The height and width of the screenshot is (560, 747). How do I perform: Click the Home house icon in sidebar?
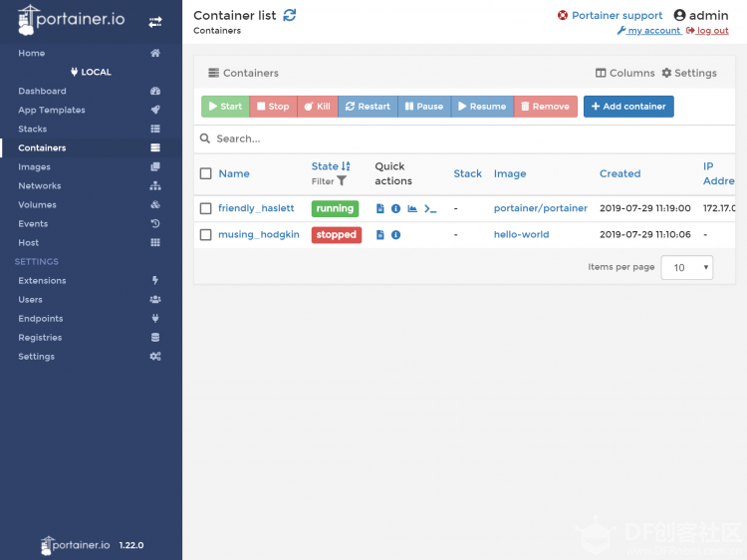(x=155, y=53)
